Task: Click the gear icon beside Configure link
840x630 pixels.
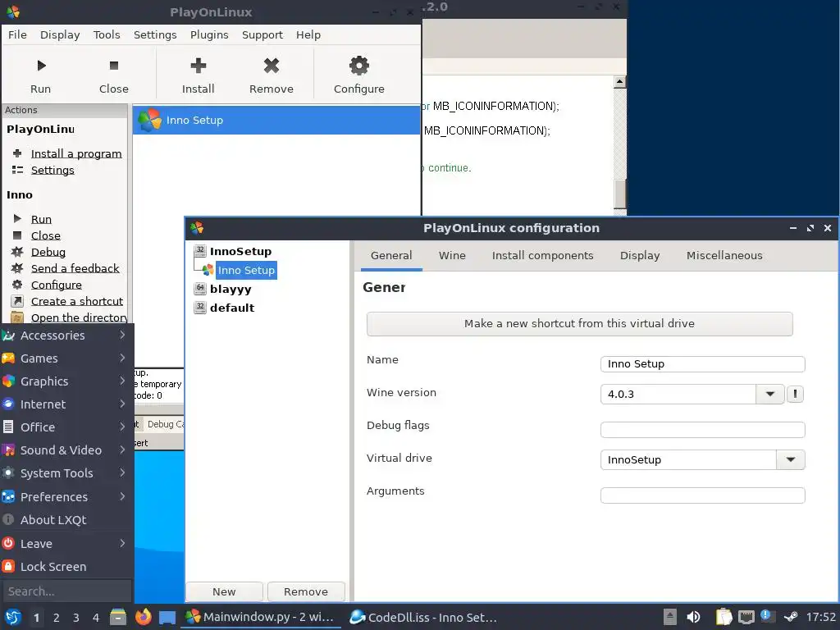Action: (x=17, y=285)
